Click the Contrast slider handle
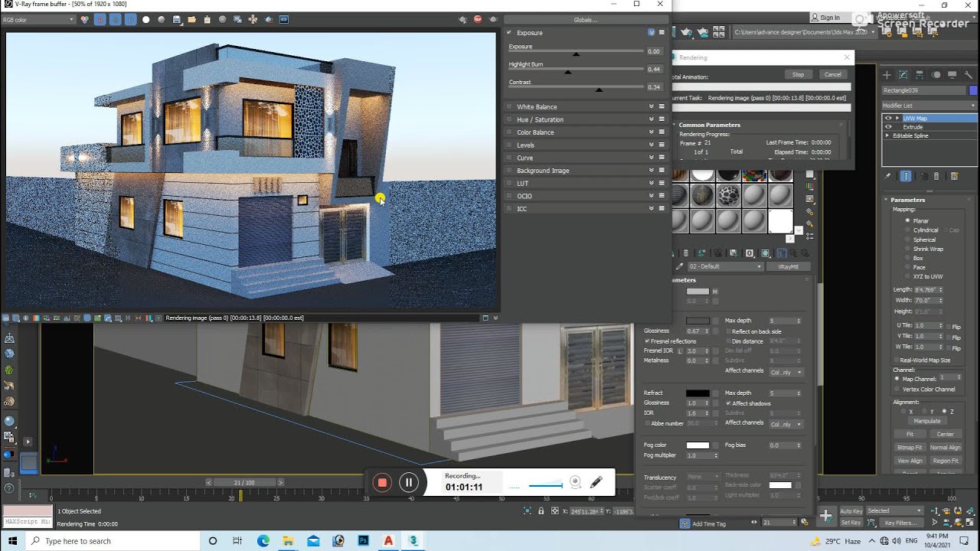 tap(599, 90)
